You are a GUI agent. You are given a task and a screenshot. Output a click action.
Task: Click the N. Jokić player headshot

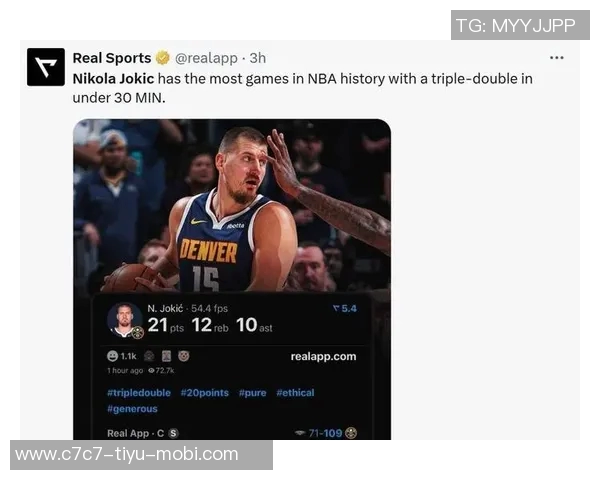pyautogui.click(x=124, y=320)
